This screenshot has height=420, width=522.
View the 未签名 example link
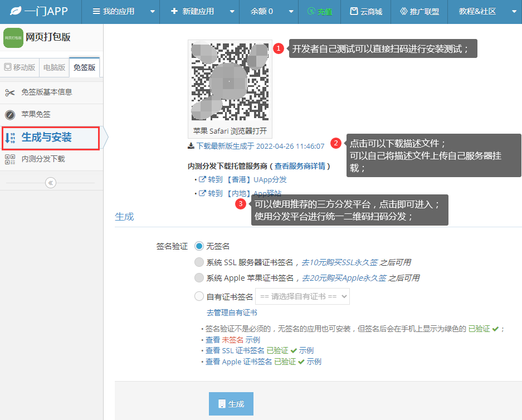[233, 340]
